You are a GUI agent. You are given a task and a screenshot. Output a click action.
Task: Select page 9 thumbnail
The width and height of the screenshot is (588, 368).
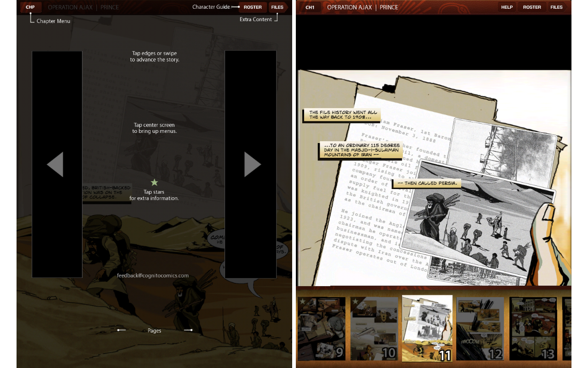[321, 328]
